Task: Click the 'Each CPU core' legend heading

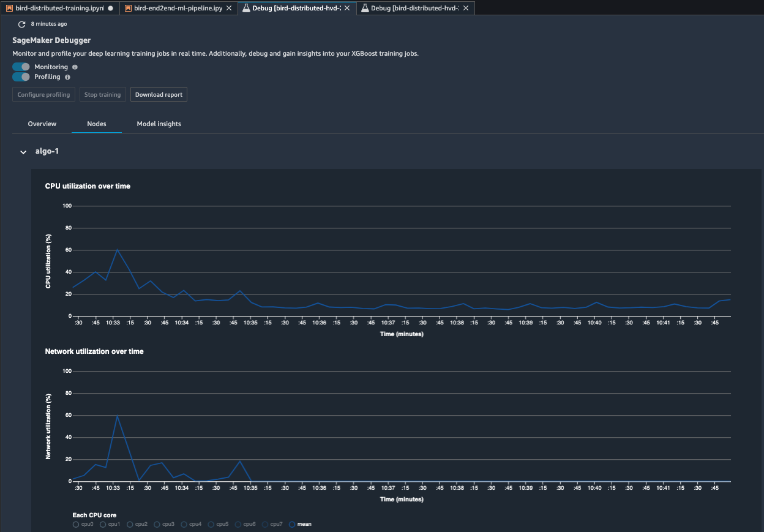Action: 94,515
